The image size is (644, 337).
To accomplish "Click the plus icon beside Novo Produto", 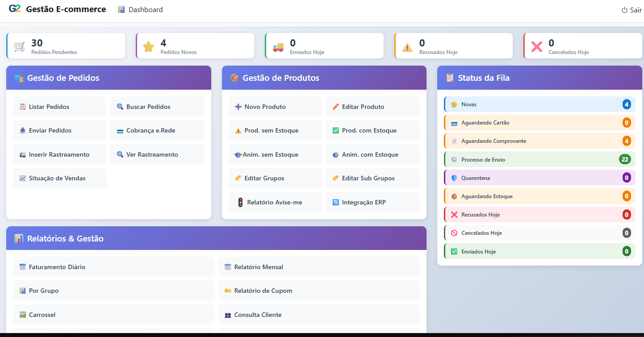I will pyautogui.click(x=238, y=107).
